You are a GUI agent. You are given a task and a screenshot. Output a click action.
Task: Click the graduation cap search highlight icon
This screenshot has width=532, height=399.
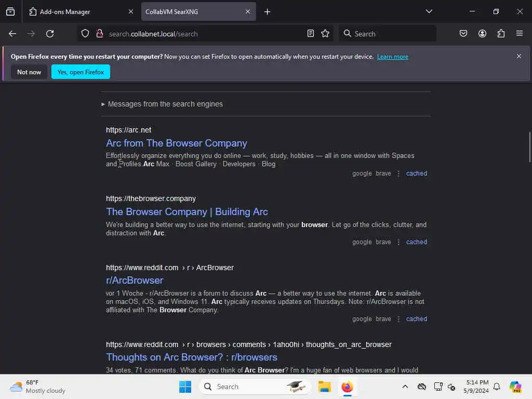coord(296,387)
